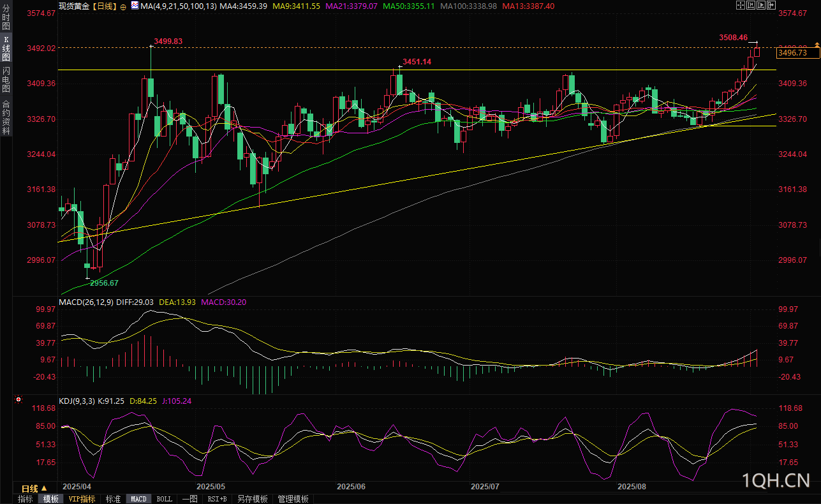Open the MA indicator chart icon
This screenshot has height=504, width=821.
point(134,6)
